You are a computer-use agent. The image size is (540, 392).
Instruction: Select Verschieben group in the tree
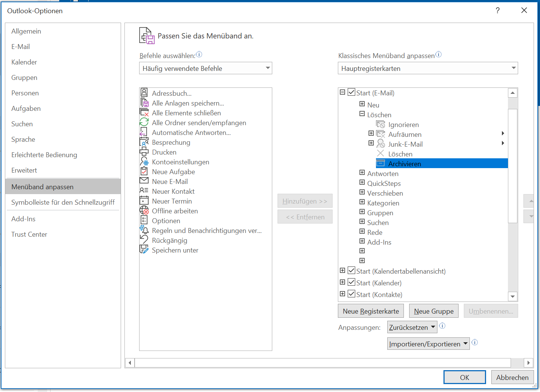[385, 193]
